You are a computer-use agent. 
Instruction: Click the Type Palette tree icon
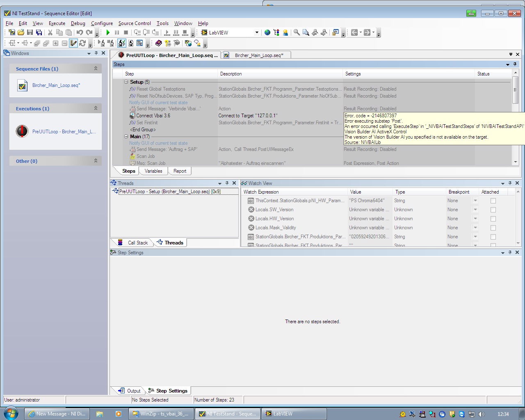[x=276, y=32]
